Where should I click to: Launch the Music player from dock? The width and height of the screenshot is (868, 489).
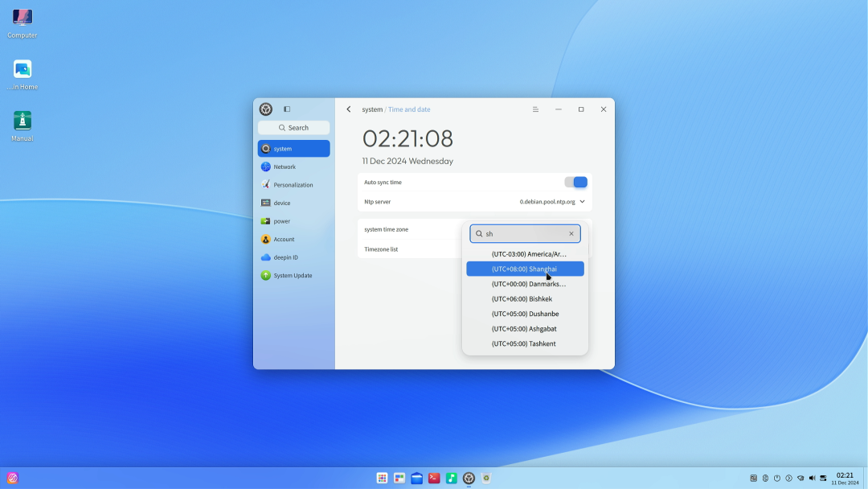pos(451,478)
